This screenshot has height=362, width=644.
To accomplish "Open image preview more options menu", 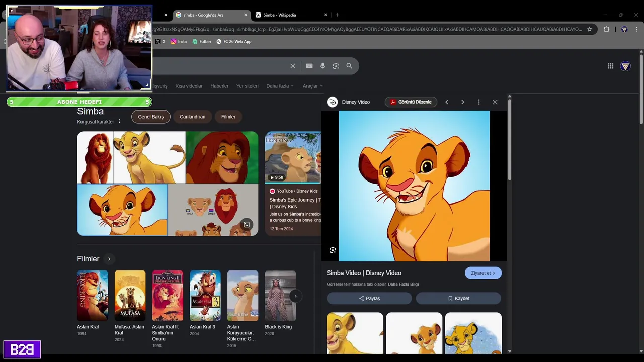I will click(x=479, y=102).
